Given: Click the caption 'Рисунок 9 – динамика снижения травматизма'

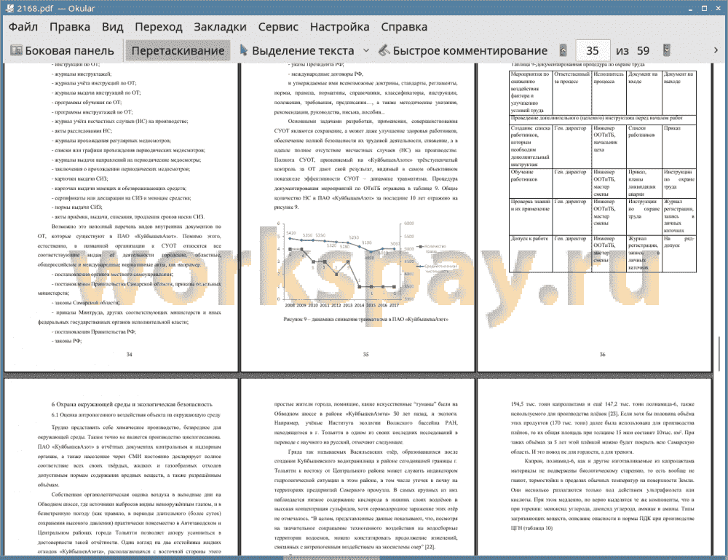Looking at the screenshot, I should pos(365,320).
